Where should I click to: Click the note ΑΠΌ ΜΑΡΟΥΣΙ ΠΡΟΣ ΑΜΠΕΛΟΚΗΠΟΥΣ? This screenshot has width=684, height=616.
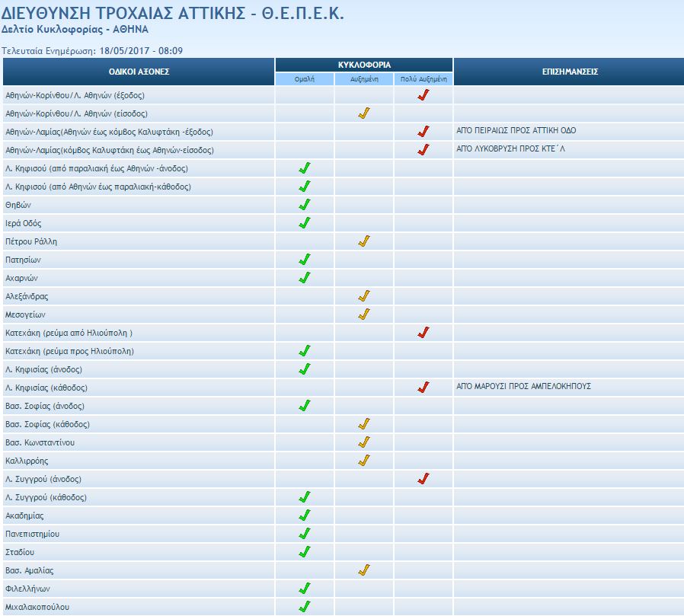pyautogui.click(x=523, y=386)
